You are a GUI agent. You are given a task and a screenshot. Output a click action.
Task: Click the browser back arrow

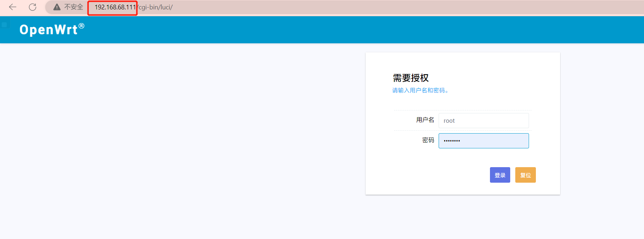(13, 7)
